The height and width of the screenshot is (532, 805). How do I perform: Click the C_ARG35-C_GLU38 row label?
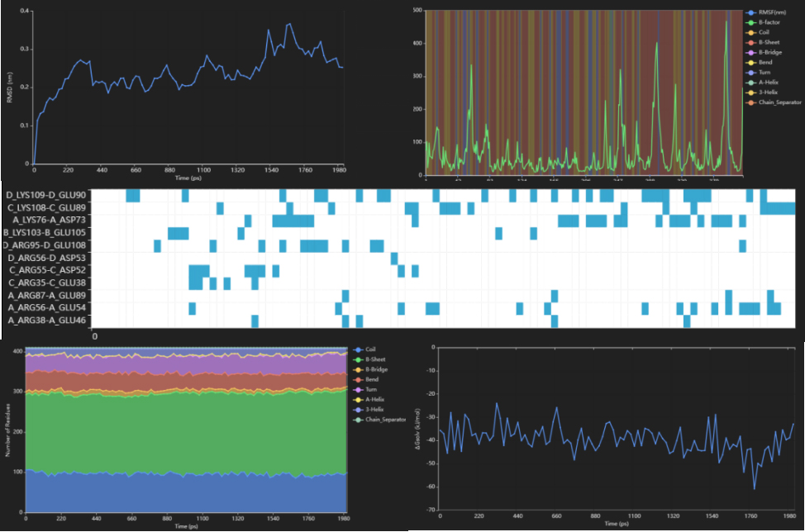pyautogui.click(x=47, y=283)
